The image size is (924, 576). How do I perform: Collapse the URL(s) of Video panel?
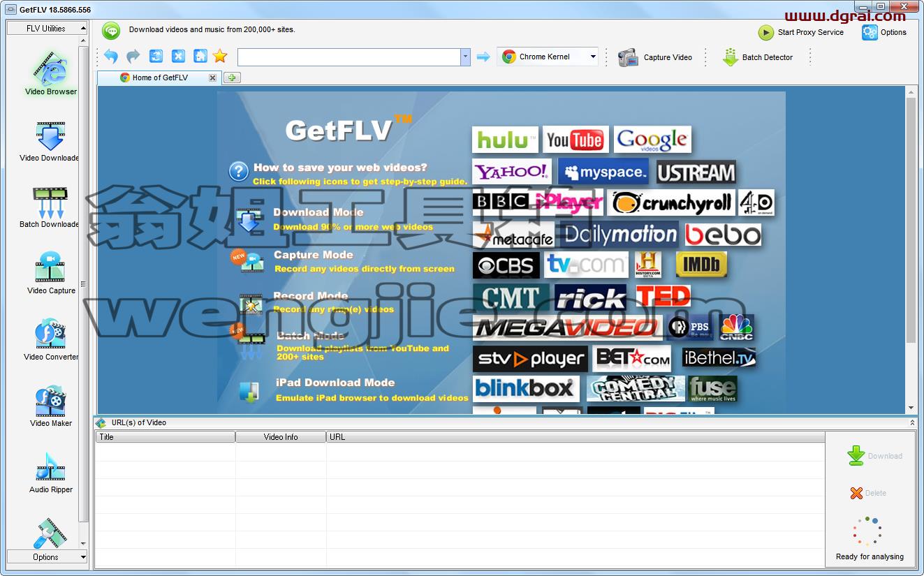(x=912, y=423)
